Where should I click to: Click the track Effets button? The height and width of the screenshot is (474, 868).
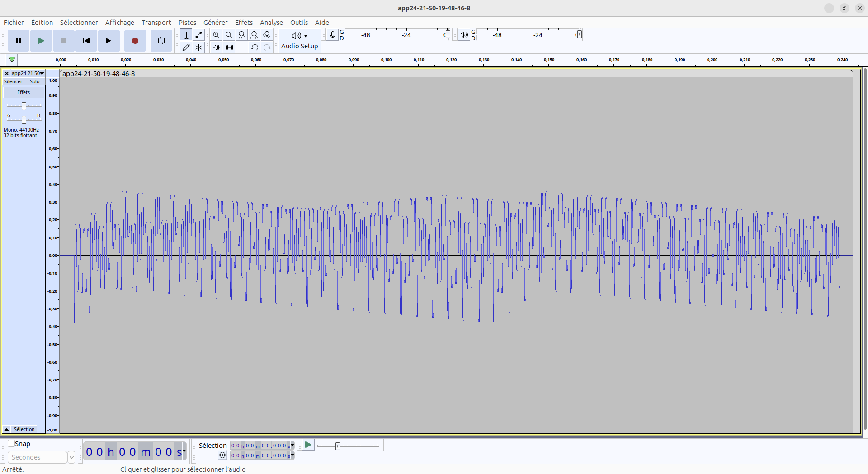[24, 92]
